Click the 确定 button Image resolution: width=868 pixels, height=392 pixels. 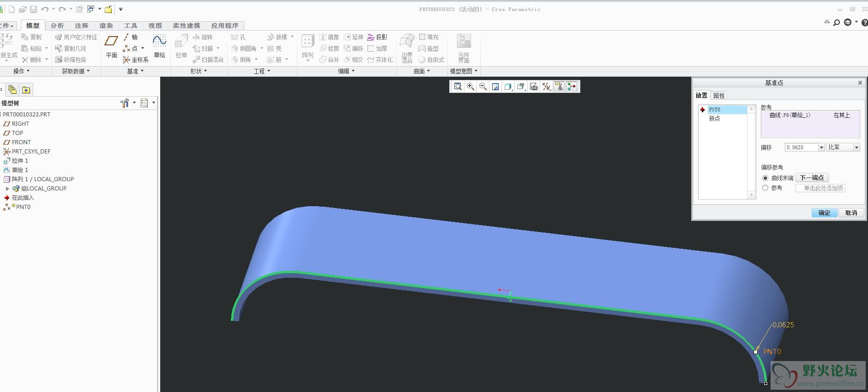[824, 213]
